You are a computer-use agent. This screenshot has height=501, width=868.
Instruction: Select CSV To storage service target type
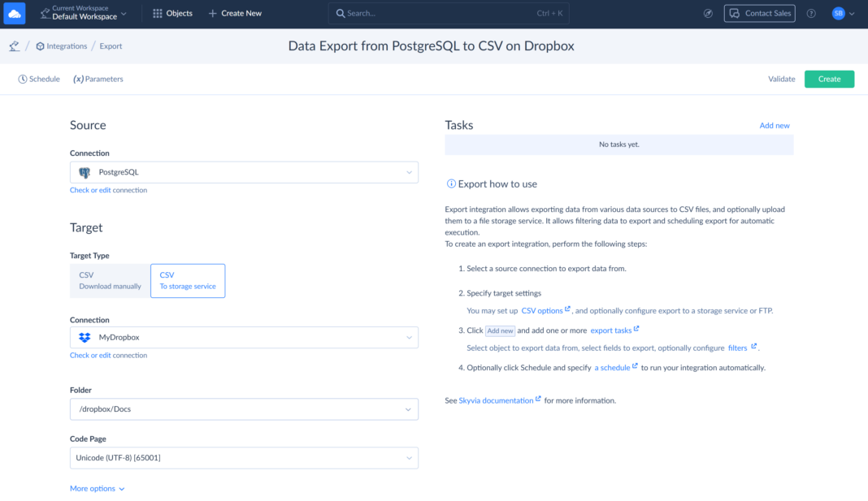tap(188, 280)
